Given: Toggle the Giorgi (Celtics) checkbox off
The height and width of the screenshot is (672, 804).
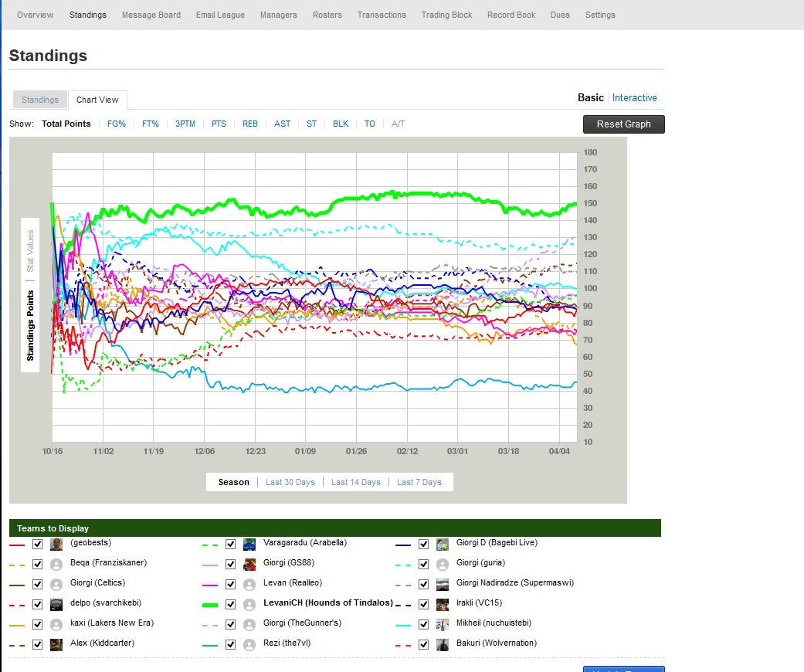Looking at the screenshot, I should [x=37, y=584].
